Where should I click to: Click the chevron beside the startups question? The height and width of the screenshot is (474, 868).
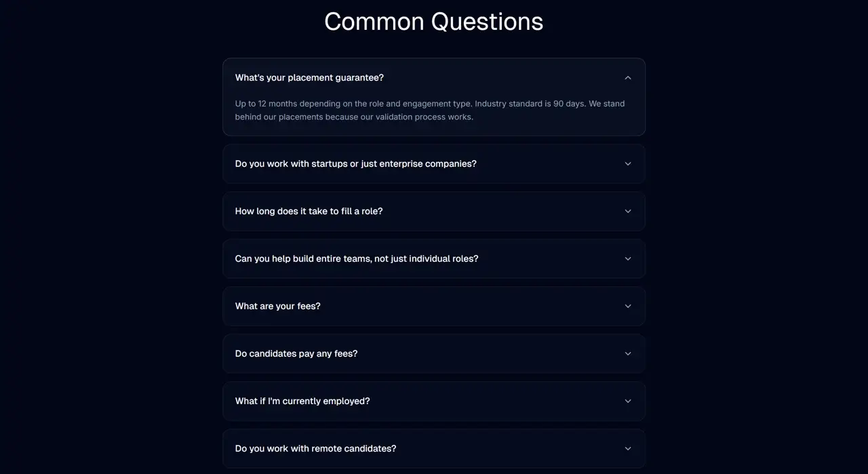(627, 163)
